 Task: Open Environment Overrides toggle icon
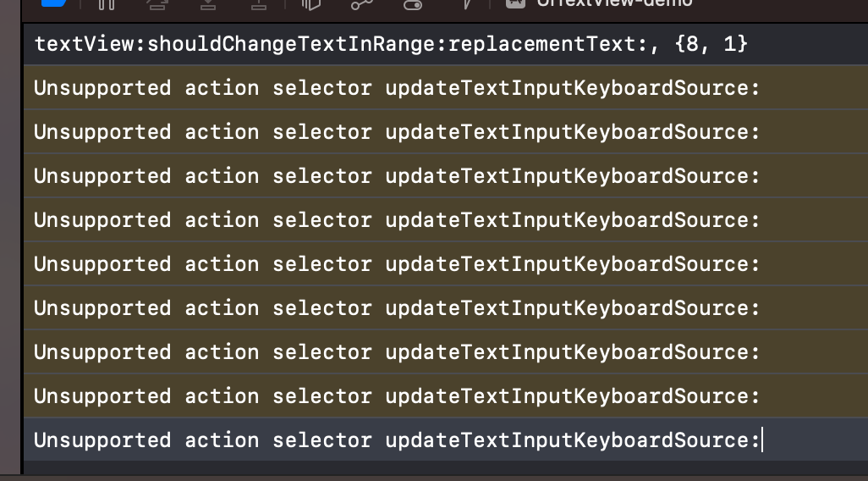click(x=413, y=3)
